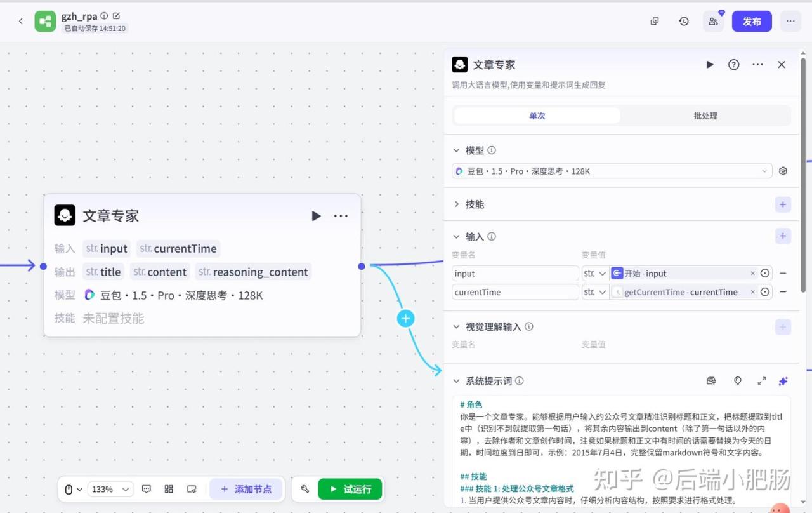812x513 pixels.
Task: Open type dropdown for currentTime row
Action: tap(595, 292)
